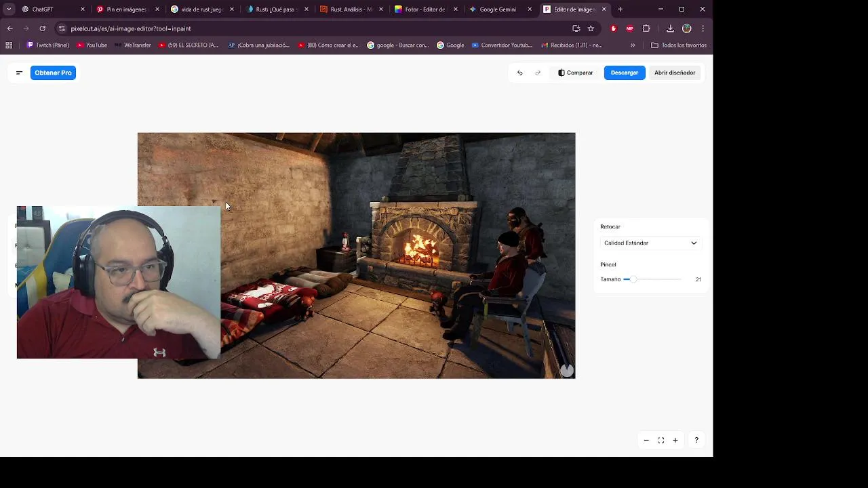
Task: Close the ChatGPT tab
Action: (x=83, y=9)
